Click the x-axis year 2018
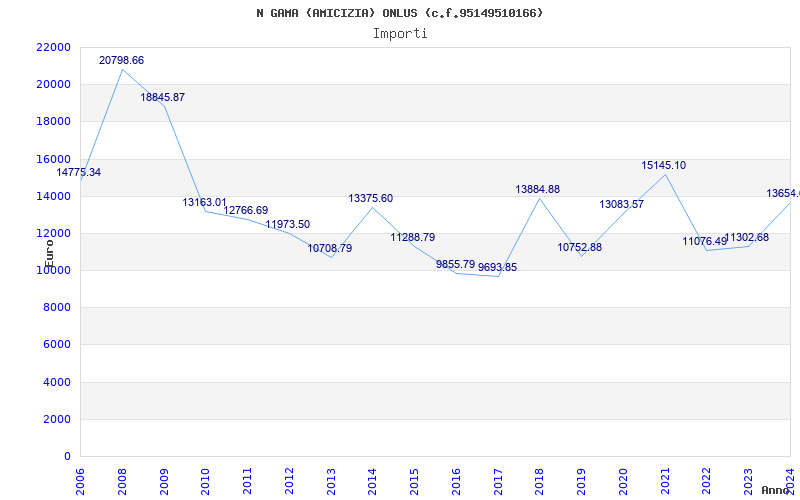800x500 pixels. coord(540,481)
